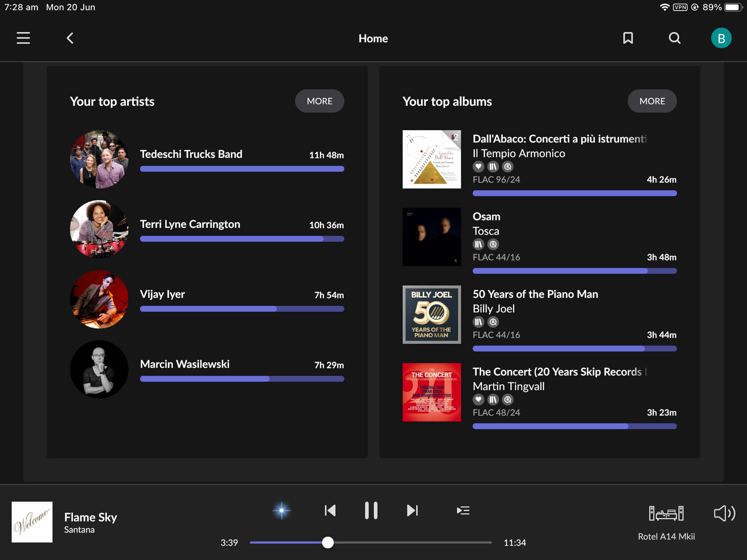Click FLAC 96/24 format label

pos(496,180)
